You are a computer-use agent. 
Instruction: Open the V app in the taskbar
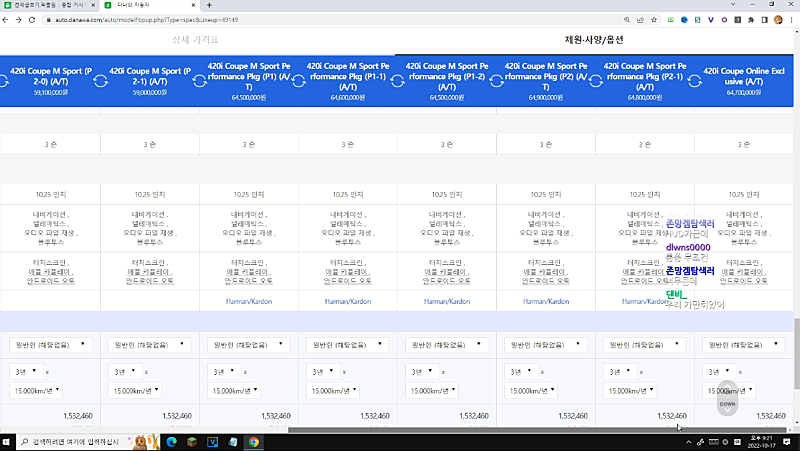tap(213, 442)
